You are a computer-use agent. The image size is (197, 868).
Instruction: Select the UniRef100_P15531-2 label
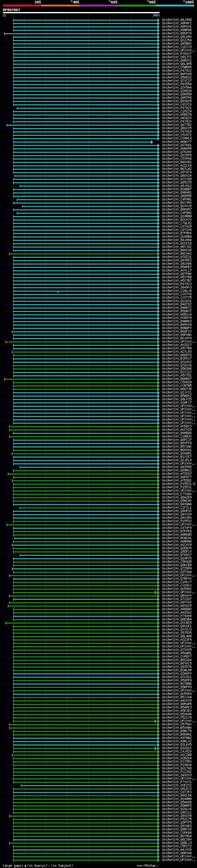coord(179,483)
